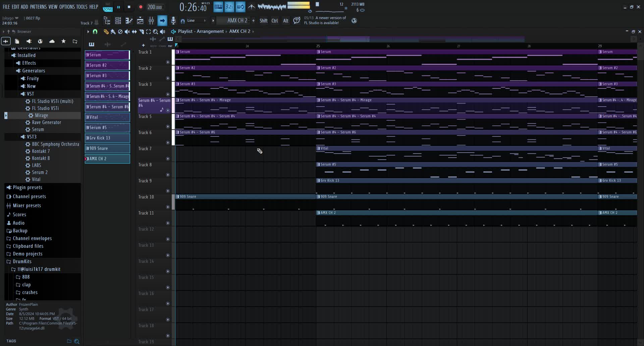Select the Slice tool in playlist toolbar
Viewport: 644px width, 346px height.
tap(141, 32)
